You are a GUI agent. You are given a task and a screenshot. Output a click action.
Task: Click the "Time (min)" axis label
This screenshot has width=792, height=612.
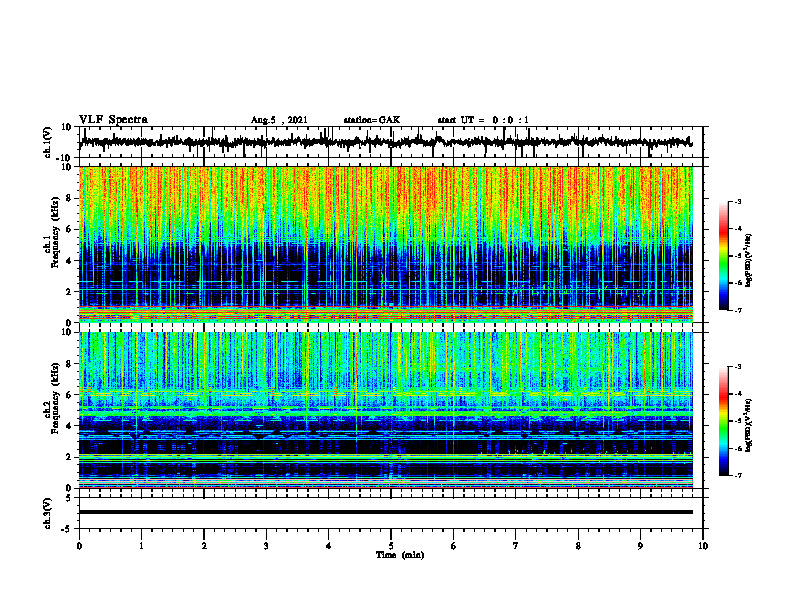(400, 555)
